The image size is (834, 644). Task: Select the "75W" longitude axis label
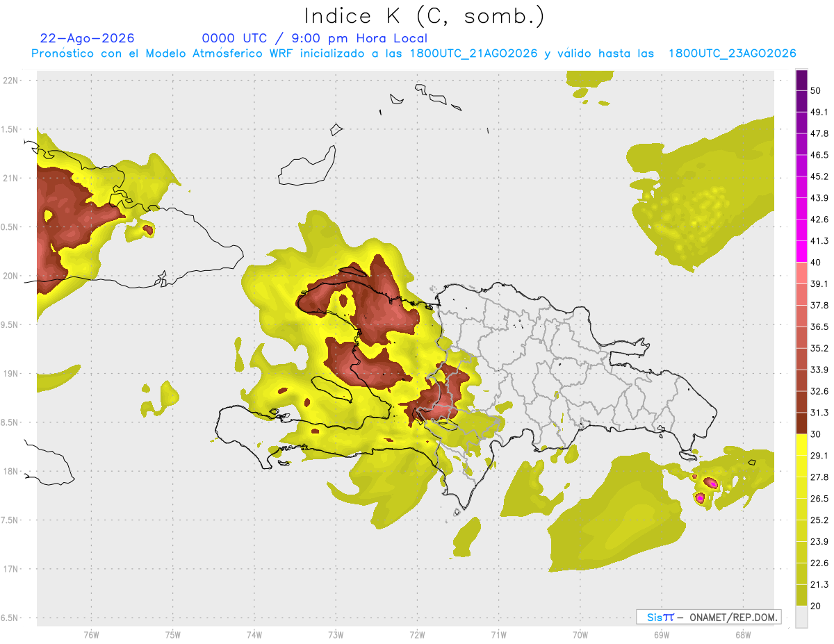point(173,634)
